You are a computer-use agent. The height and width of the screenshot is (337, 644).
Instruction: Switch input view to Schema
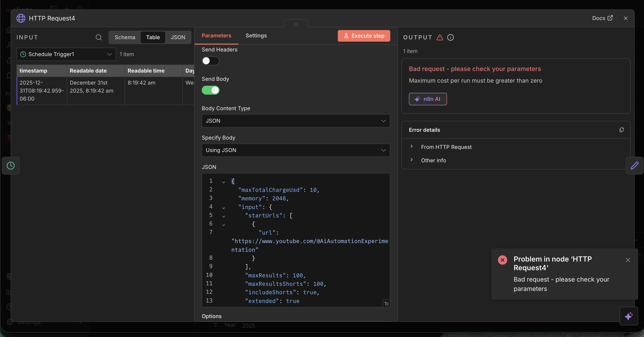pyautogui.click(x=125, y=37)
